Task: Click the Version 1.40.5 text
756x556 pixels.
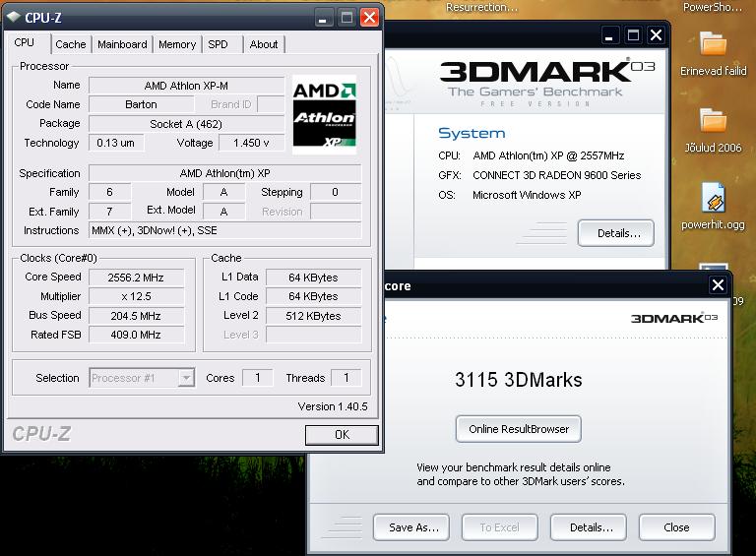Action: pyautogui.click(x=333, y=406)
